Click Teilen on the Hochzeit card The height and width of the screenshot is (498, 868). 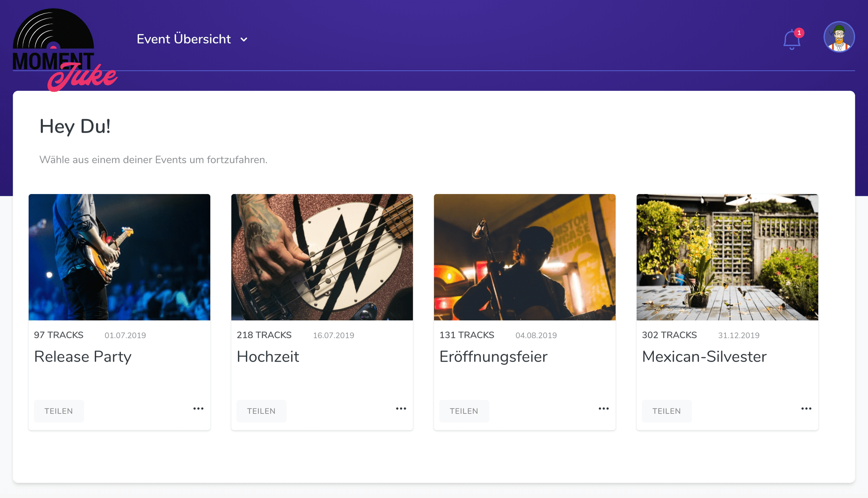pos(261,411)
